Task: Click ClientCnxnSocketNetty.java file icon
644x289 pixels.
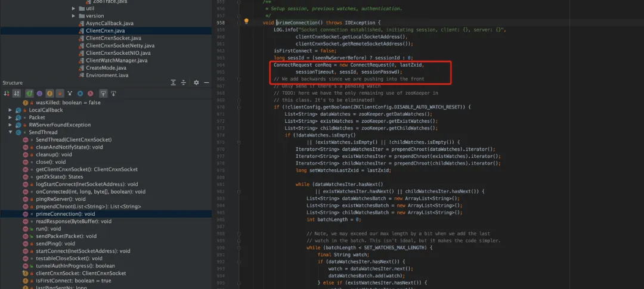Action: pyautogui.click(x=81, y=45)
